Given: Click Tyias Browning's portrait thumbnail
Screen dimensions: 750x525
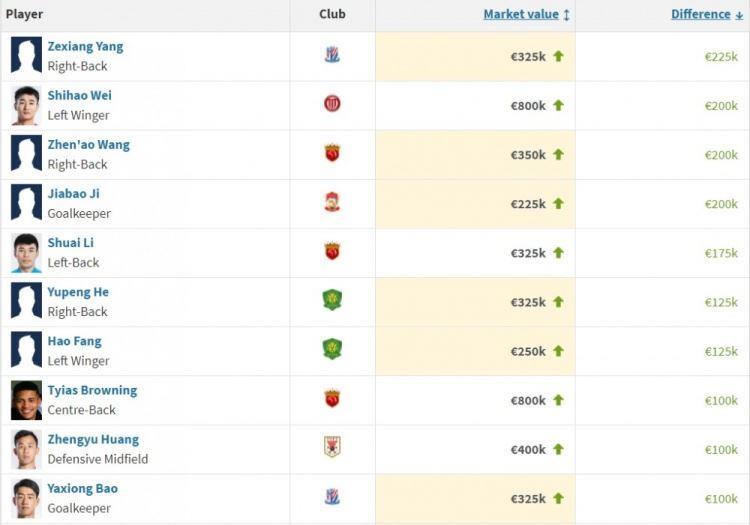Looking at the screenshot, I should pyautogui.click(x=26, y=400).
